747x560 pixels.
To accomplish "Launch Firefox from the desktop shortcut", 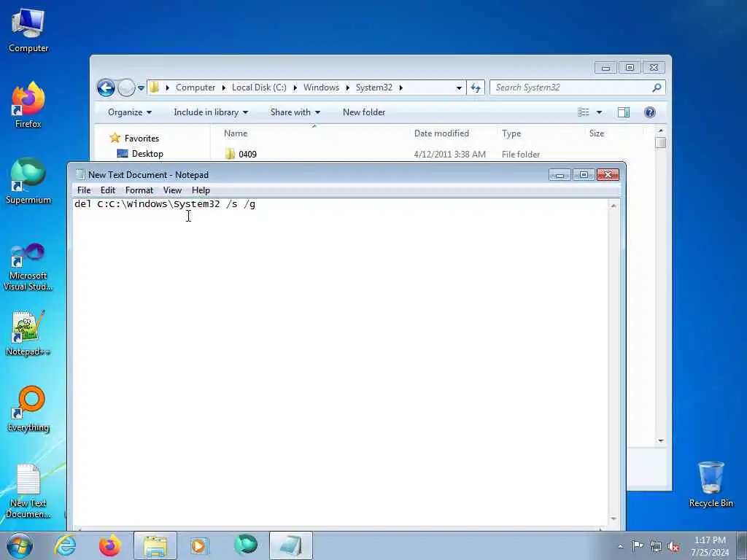I will [x=28, y=105].
